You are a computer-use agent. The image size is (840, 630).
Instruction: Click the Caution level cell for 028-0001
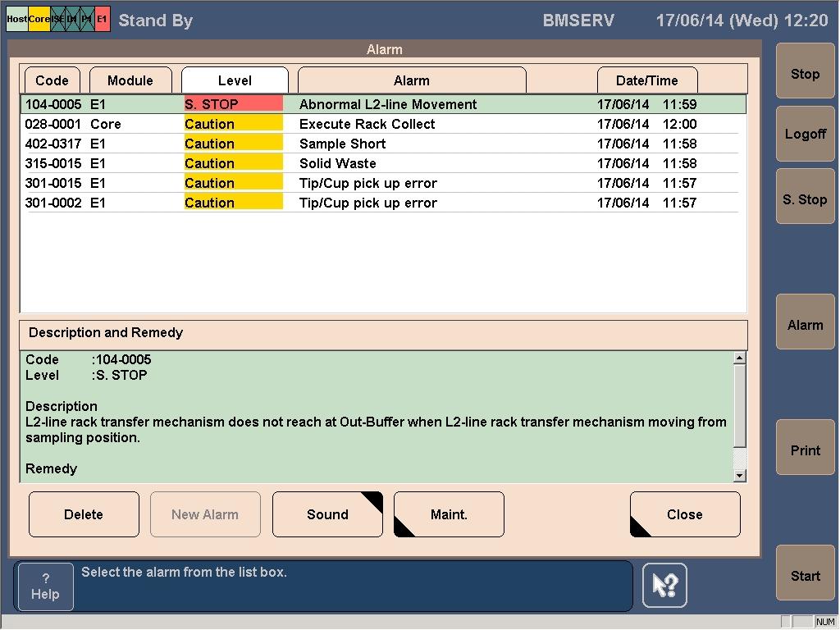tap(233, 124)
